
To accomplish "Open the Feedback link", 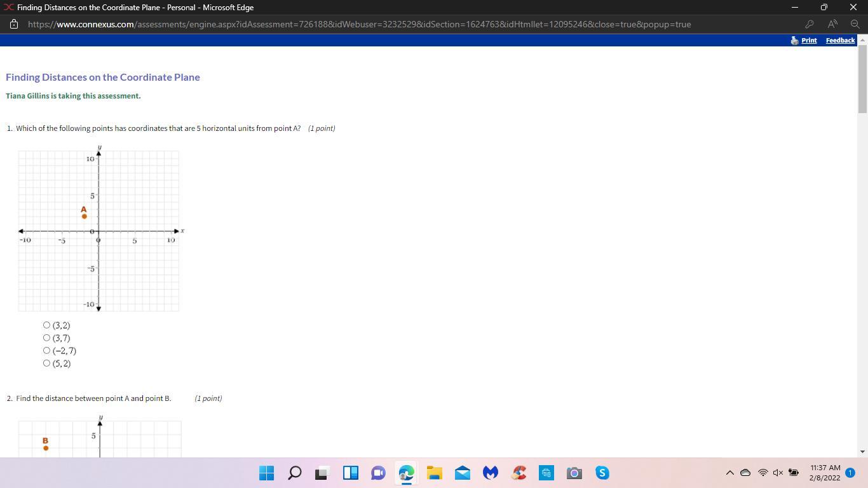I will pyautogui.click(x=840, y=40).
